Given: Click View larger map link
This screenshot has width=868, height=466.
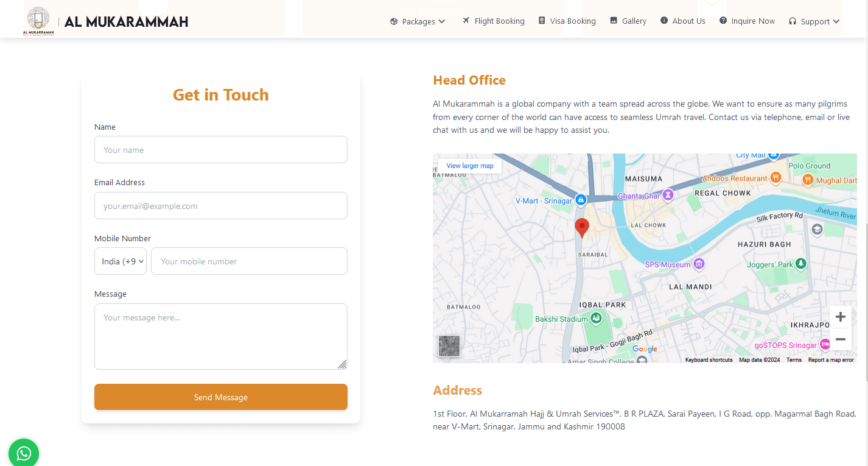Looking at the screenshot, I should (x=470, y=166).
